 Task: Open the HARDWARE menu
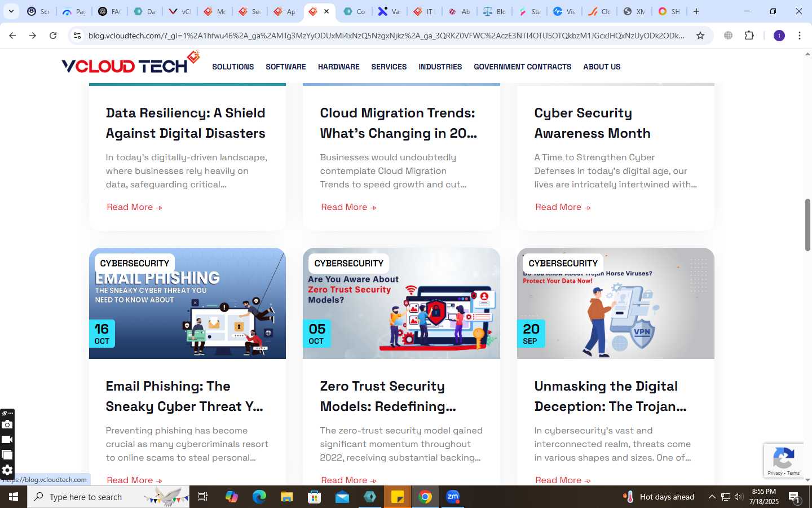(x=338, y=67)
